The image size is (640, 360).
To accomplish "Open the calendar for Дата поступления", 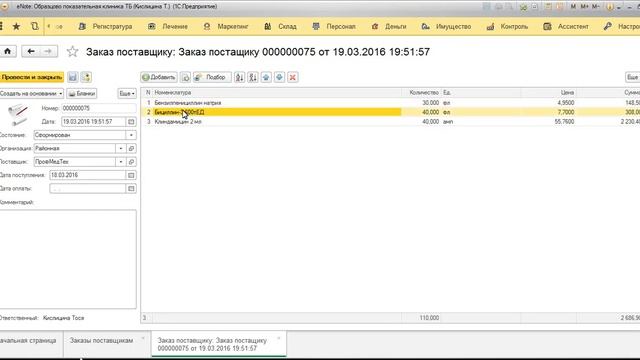I will (131, 175).
